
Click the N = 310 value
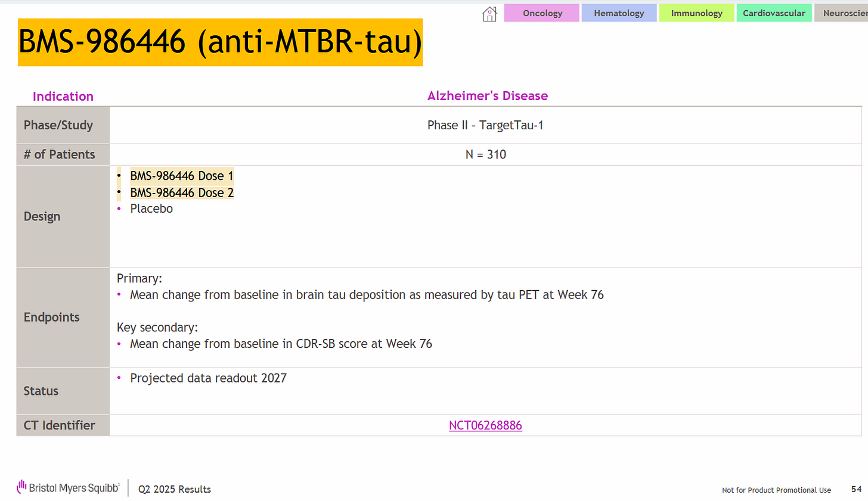(485, 154)
